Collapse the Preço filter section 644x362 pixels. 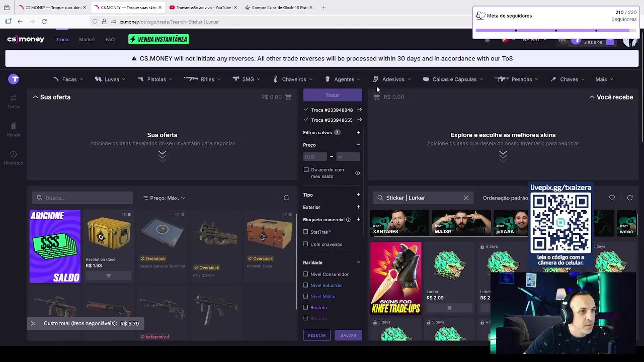[358, 145]
